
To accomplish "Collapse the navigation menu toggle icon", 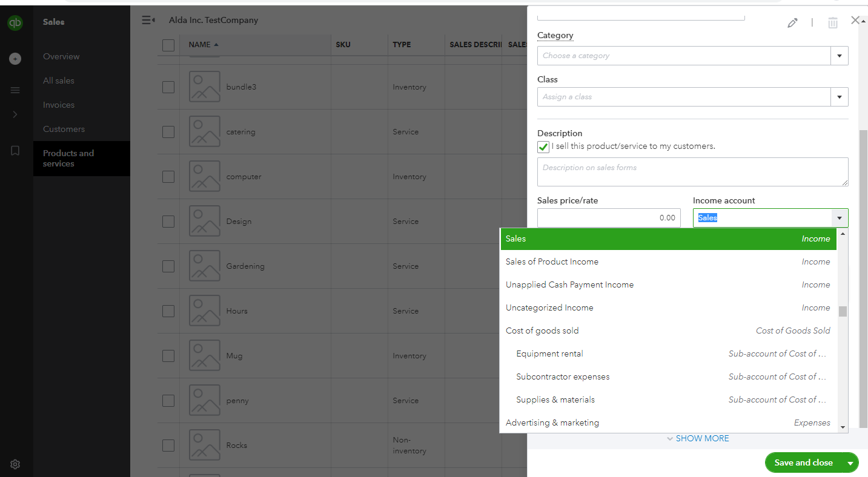I will [148, 21].
